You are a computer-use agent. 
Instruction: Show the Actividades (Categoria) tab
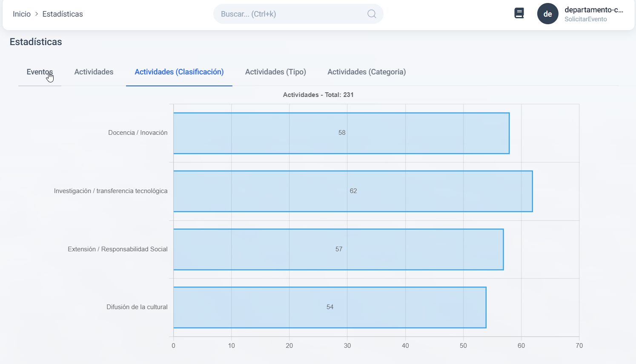tap(366, 72)
